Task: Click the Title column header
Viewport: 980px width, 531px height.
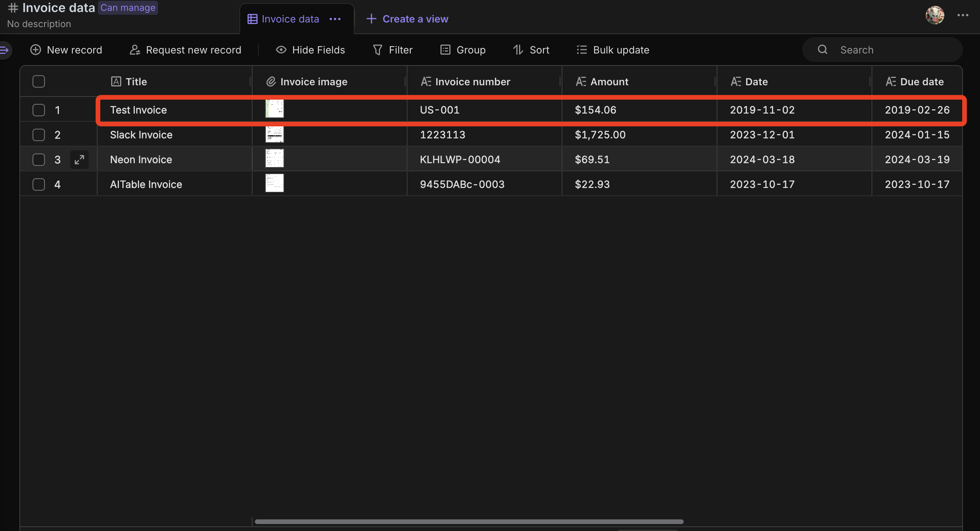Action: (175, 81)
